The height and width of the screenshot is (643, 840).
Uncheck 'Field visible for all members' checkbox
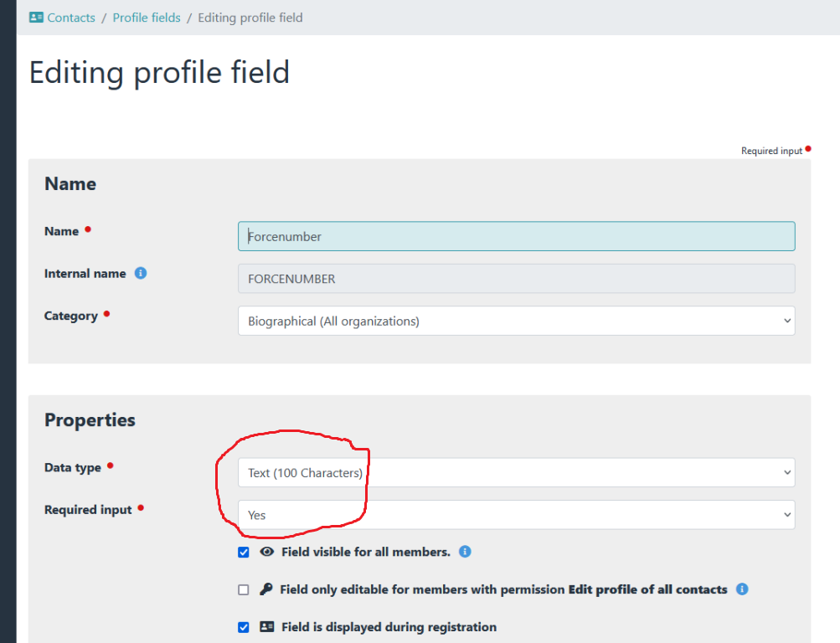pyautogui.click(x=244, y=553)
